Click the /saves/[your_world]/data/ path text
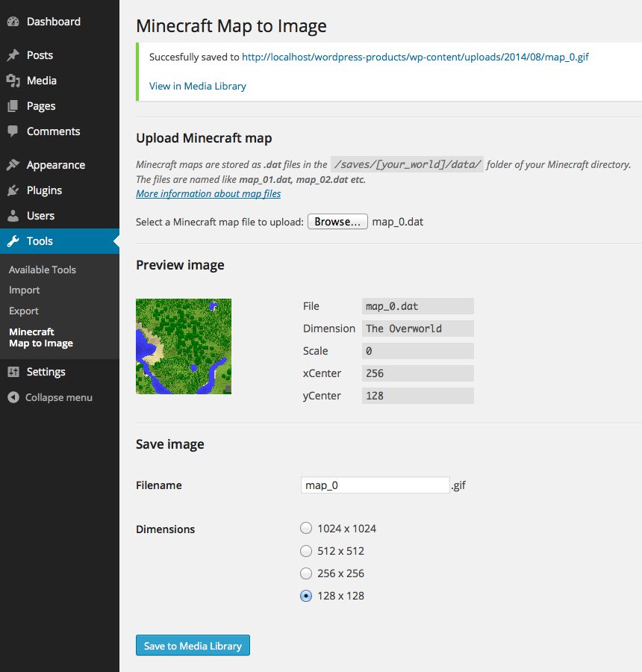 407,164
